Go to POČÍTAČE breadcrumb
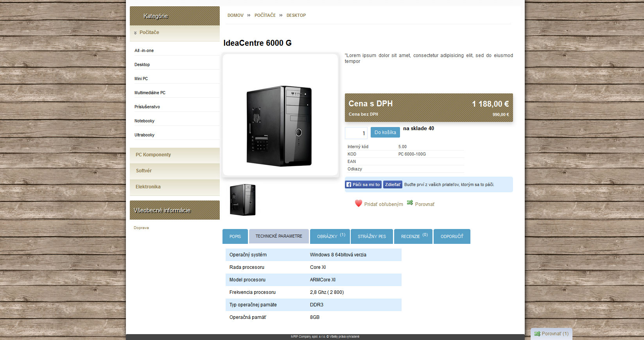This screenshot has width=644, height=340. pos(265,15)
